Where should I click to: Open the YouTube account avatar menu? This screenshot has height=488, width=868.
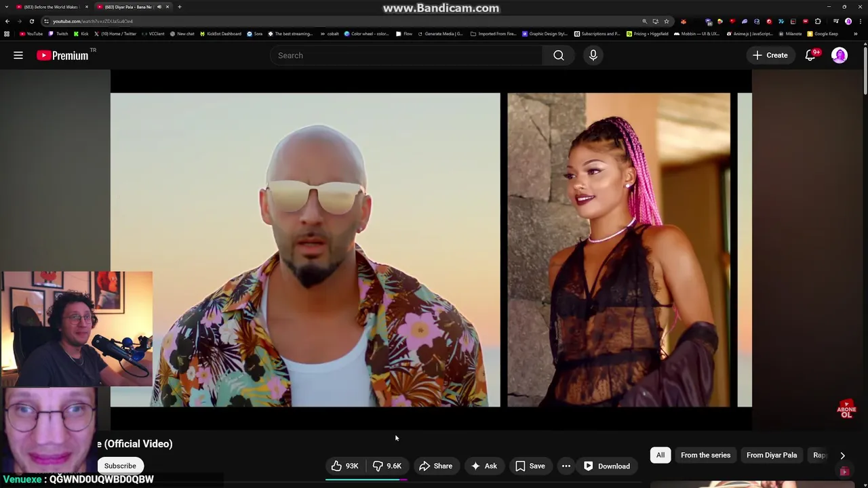point(840,56)
